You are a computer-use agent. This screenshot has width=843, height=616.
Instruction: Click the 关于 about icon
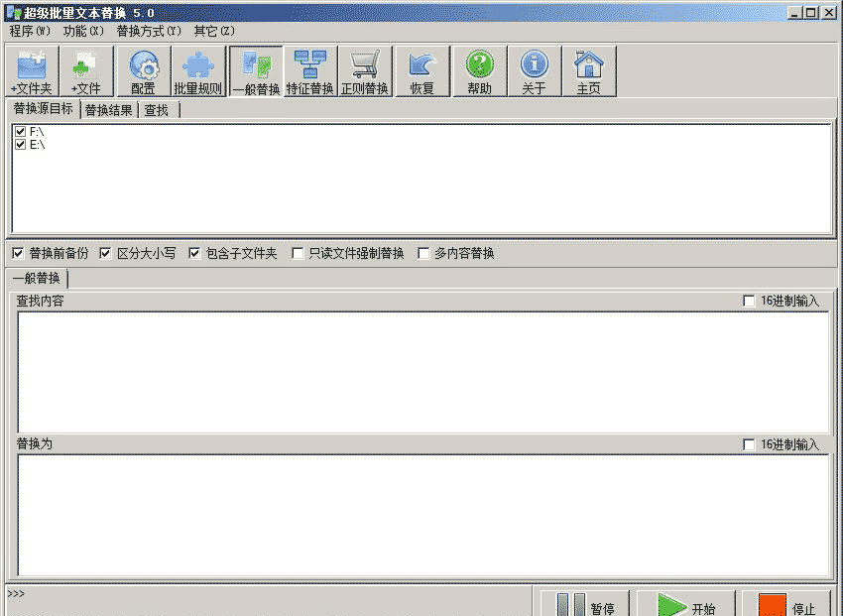pyautogui.click(x=534, y=69)
